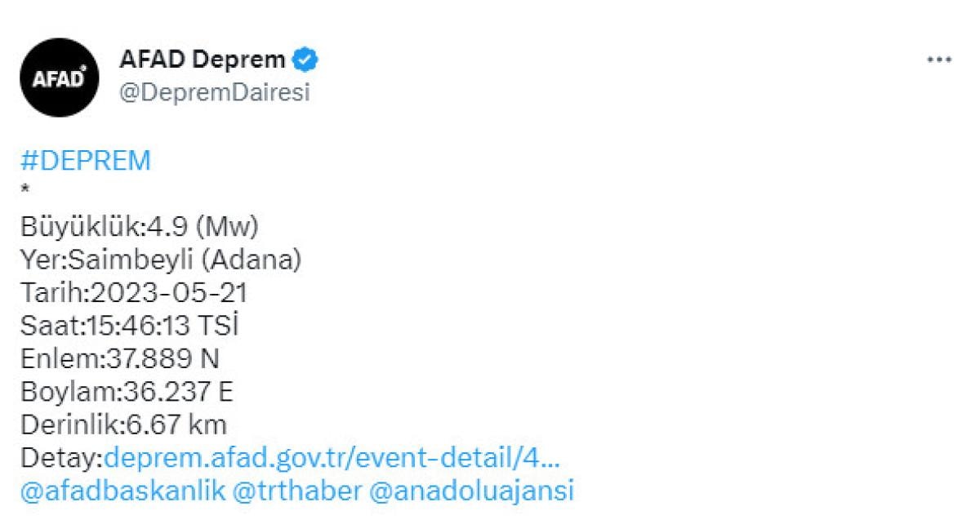Open the #DEPREM hashtag
The height and width of the screenshot is (520, 980).
point(86,161)
